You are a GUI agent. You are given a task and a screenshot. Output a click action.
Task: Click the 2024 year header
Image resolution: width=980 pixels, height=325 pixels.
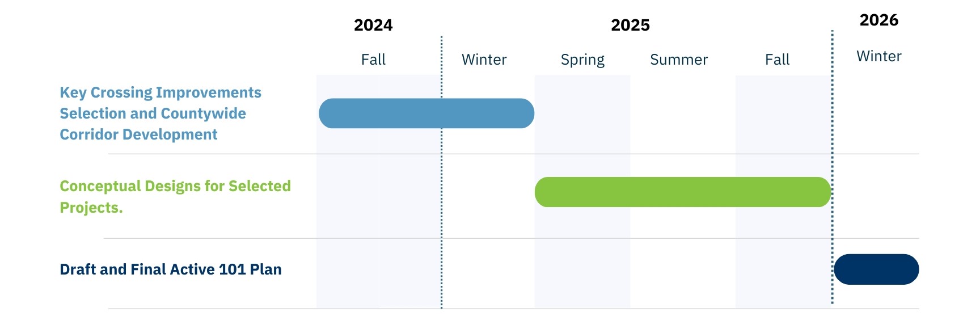[x=373, y=26]
